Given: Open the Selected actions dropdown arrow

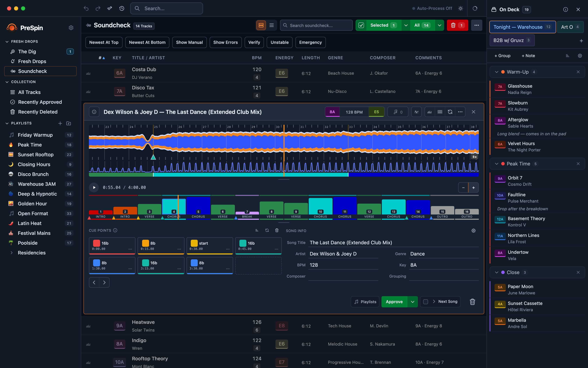Looking at the screenshot, I should [406, 25].
